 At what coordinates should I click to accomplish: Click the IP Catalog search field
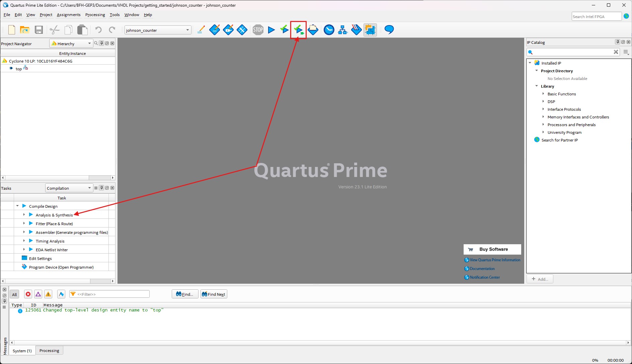click(573, 52)
